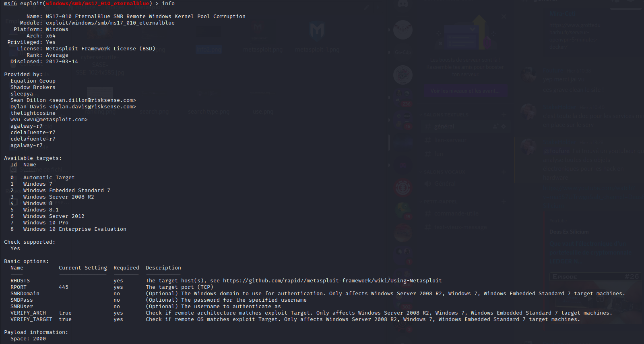Screen dimensions: 644x344
Task: Click the Voir les niveaux button
Action: click(465, 91)
